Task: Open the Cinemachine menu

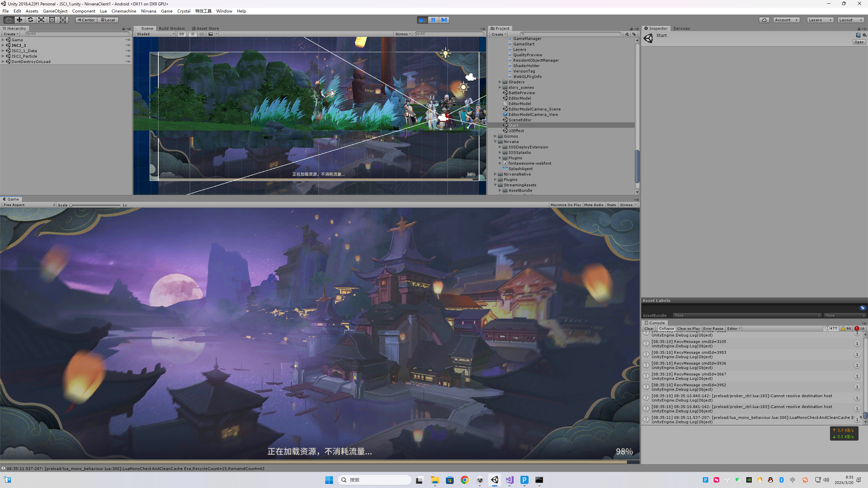Action: tap(124, 11)
